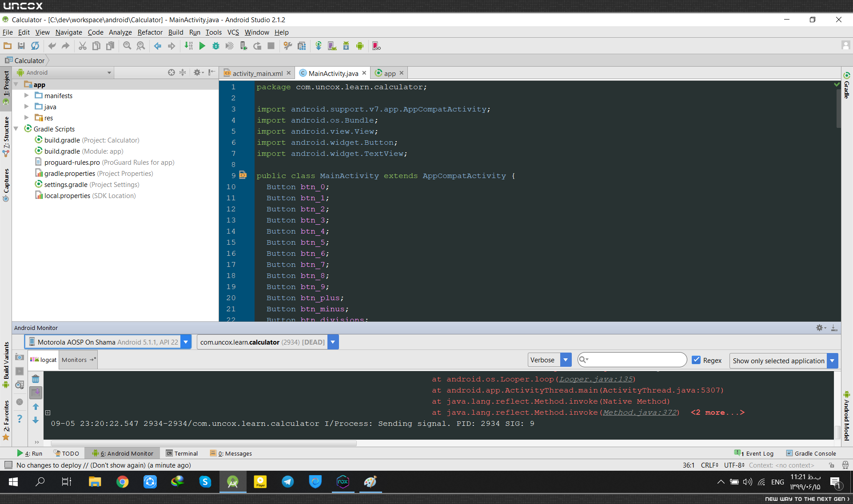Click the Make Project icon

pos(188,46)
